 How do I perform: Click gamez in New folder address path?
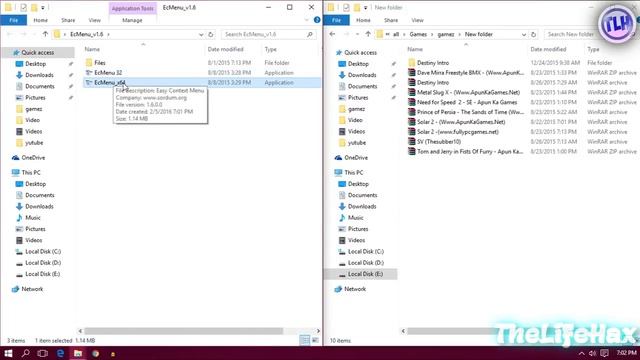coord(446,34)
